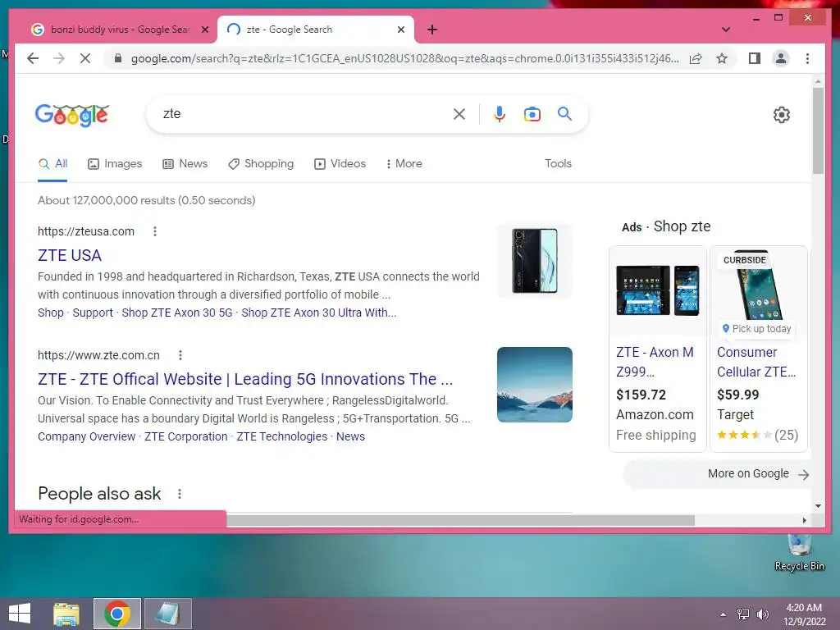Screen dimensions: 840x630
Task: Open the tab search dropdown chevron
Action: coord(726,30)
